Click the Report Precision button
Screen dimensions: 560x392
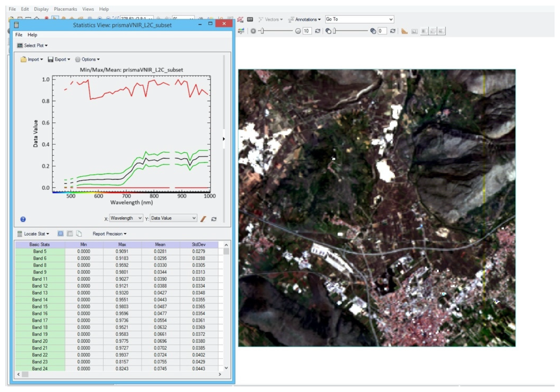click(109, 234)
